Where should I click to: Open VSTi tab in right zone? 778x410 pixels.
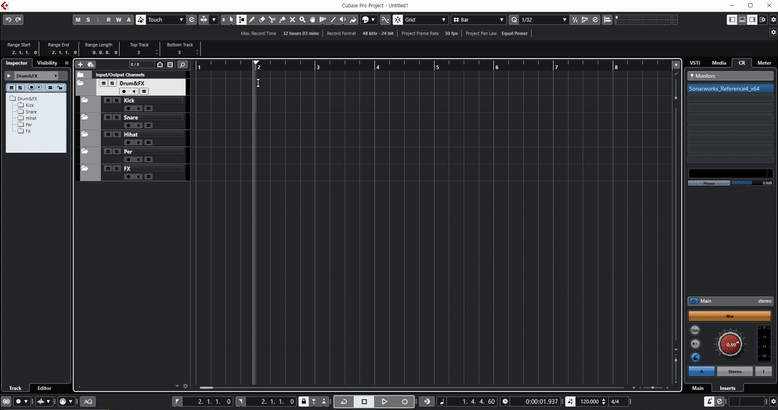coord(695,63)
